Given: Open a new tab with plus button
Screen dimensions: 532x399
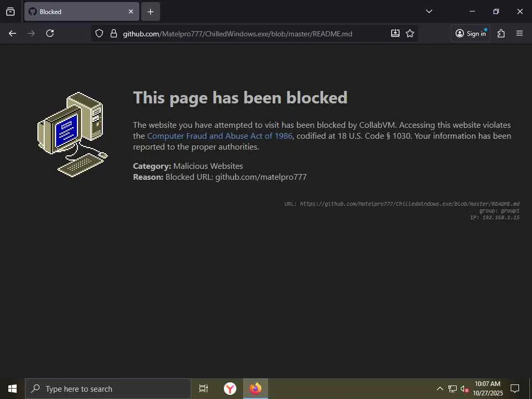Looking at the screenshot, I should point(150,11).
